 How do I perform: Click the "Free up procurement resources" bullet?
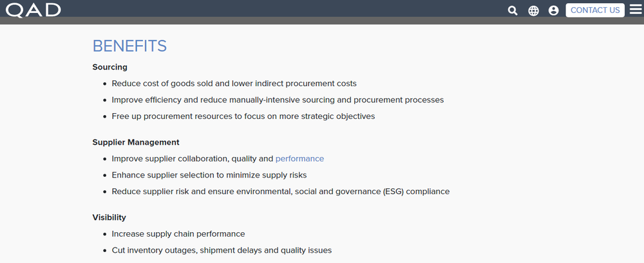[x=243, y=116]
